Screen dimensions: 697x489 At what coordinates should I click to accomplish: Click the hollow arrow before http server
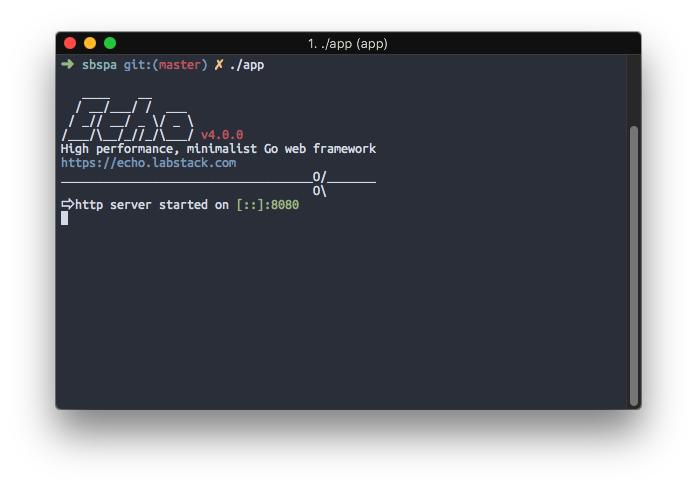coord(68,204)
